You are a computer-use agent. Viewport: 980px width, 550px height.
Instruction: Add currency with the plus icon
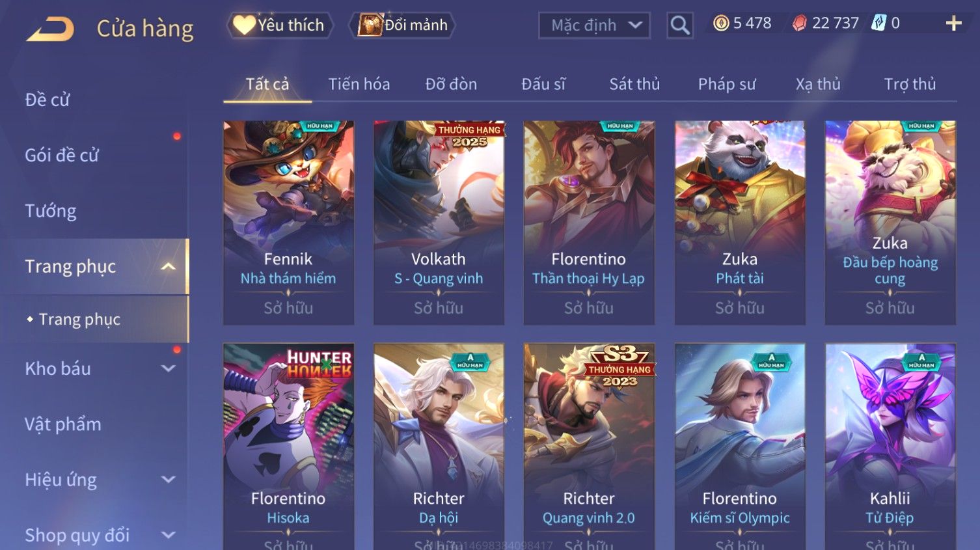click(x=953, y=23)
